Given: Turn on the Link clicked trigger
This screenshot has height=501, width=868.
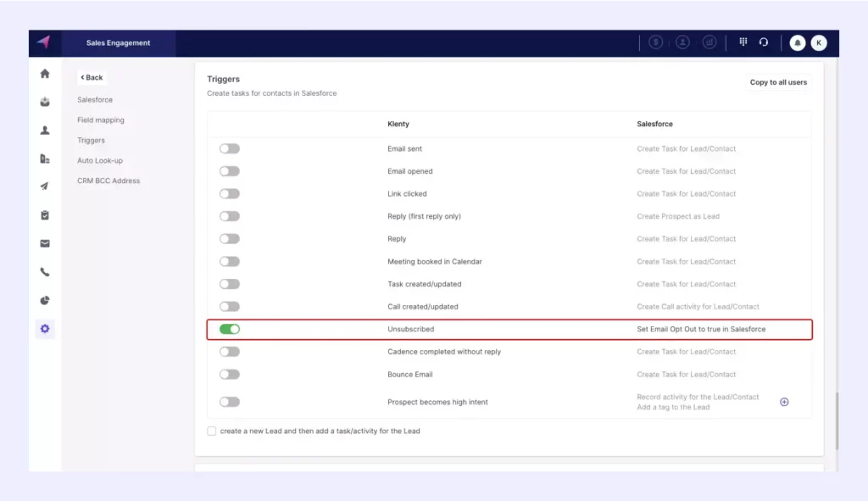Looking at the screenshot, I should (229, 194).
